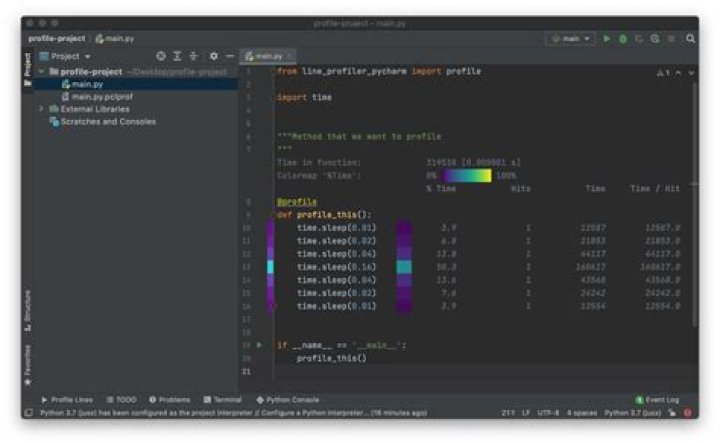The width and height of the screenshot is (720, 445).
Task: Click the cyan profile marker on line 13
Action: coord(270,267)
